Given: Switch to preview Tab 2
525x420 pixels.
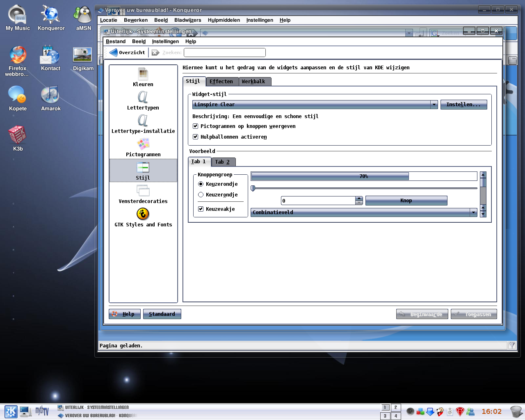Looking at the screenshot, I should pos(223,162).
